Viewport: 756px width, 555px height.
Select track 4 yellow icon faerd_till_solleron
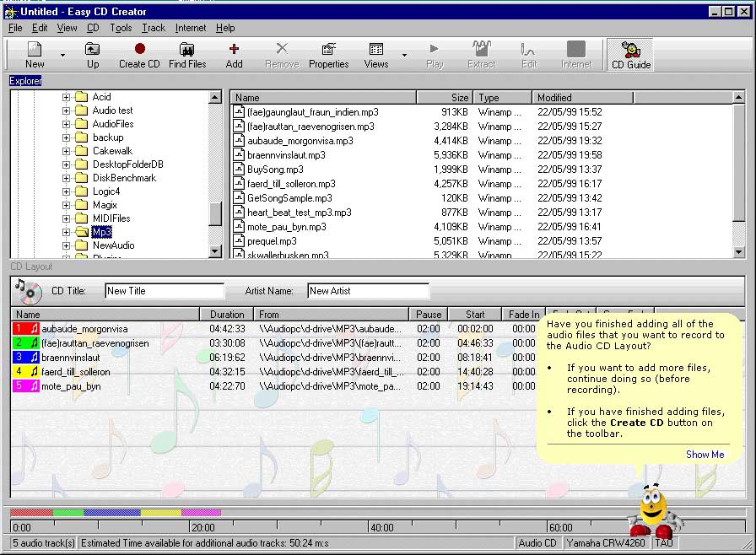pos(26,372)
